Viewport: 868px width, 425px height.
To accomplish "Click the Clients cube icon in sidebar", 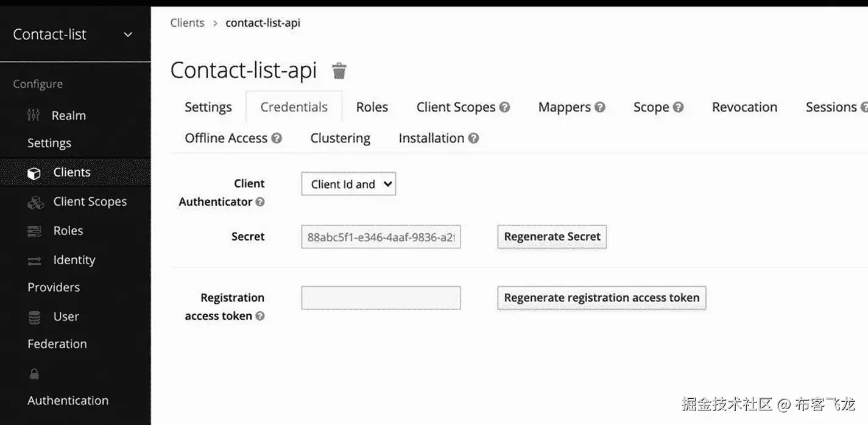I will pyautogui.click(x=34, y=173).
